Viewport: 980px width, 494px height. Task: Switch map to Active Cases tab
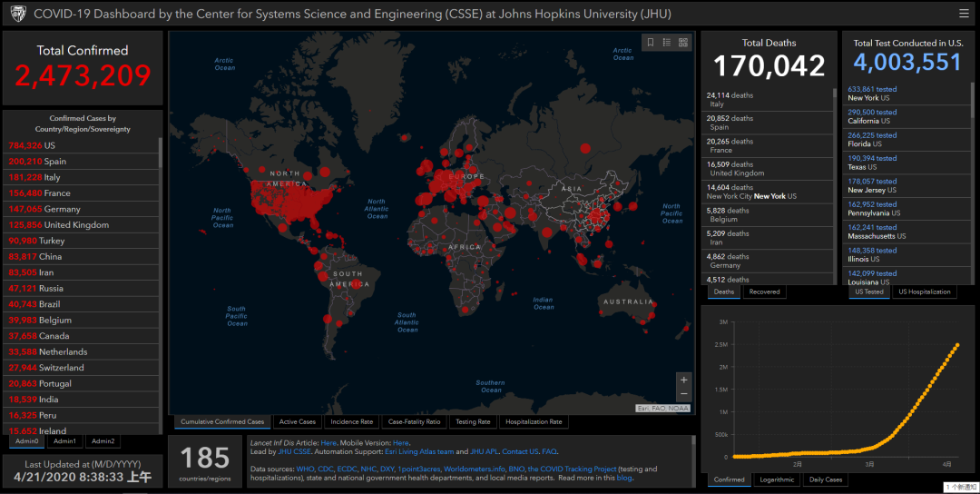coord(298,422)
